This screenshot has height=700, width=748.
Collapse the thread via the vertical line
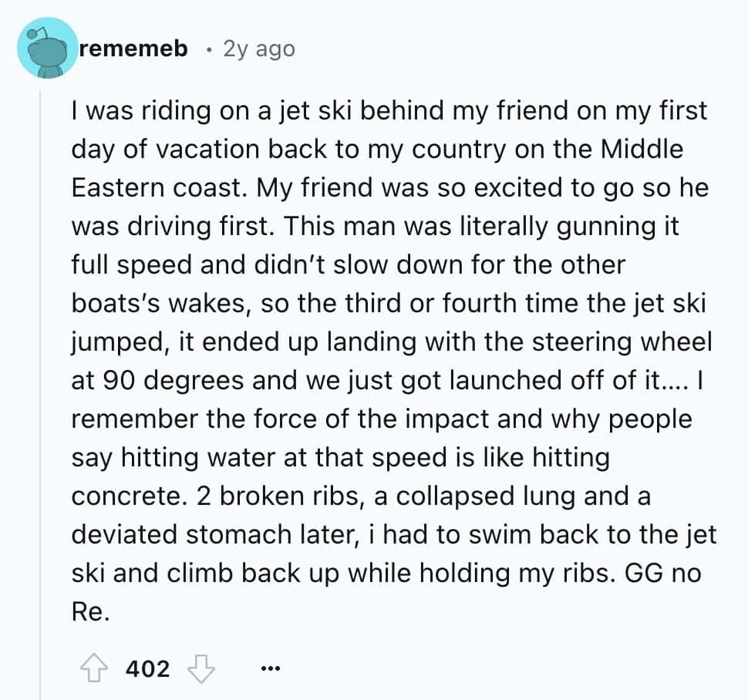coord(40,385)
